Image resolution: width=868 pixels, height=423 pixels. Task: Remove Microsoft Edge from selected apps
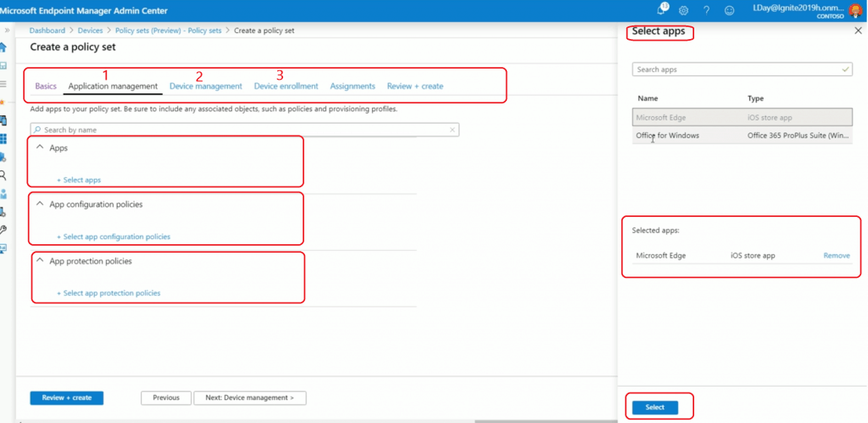pyautogui.click(x=837, y=255)
